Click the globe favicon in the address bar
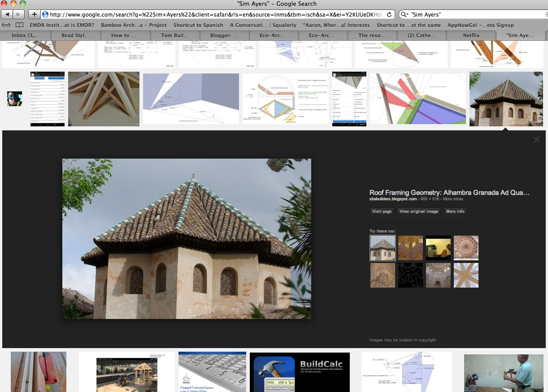 (44, 14)
